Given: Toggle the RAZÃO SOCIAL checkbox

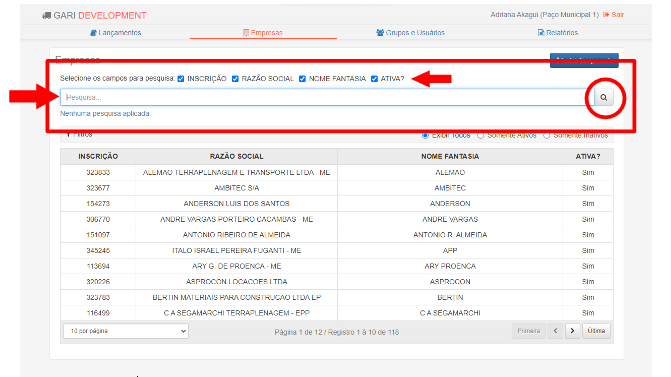Looking at the screenshot, I should point(235,79).
